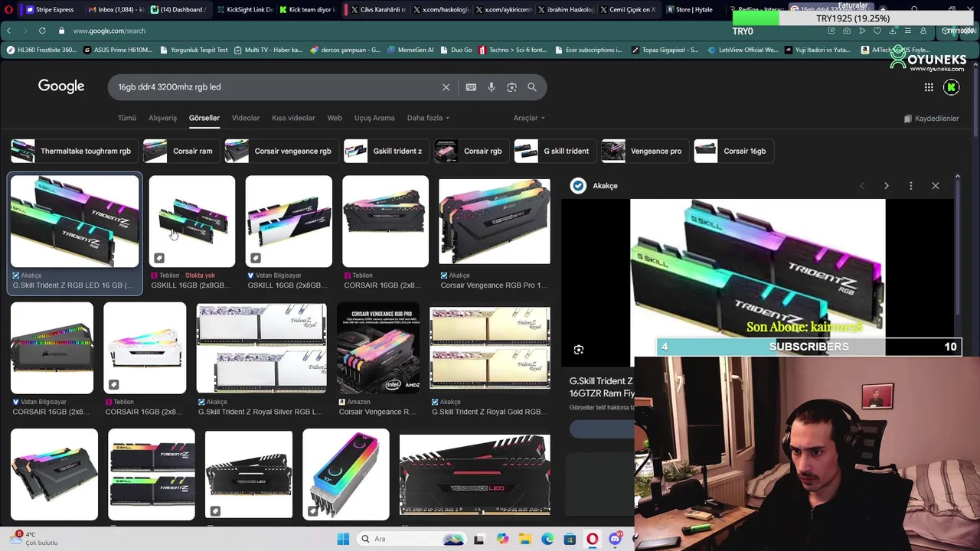Screen dimensions: 980x551
Task: Open the on-screen keyboard input tool
Action: pos(471,87)
